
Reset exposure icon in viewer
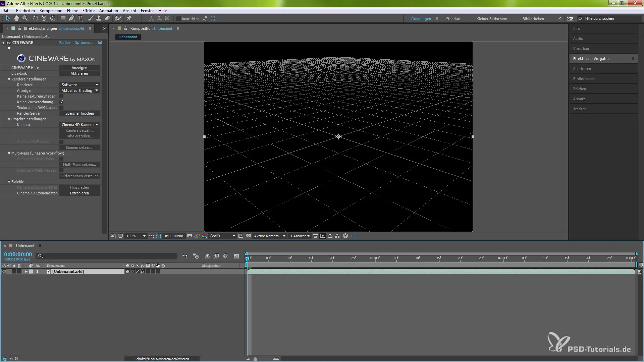(345, 236)
